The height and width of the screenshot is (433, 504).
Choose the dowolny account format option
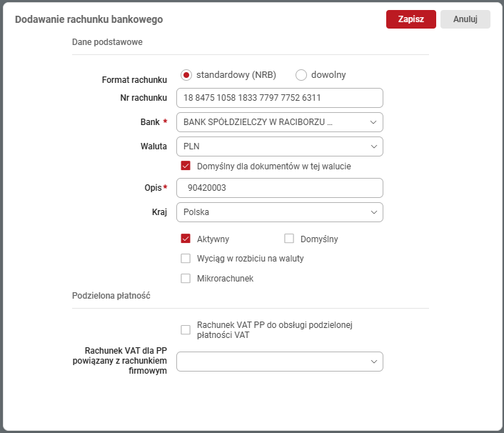tap(301, 75)
